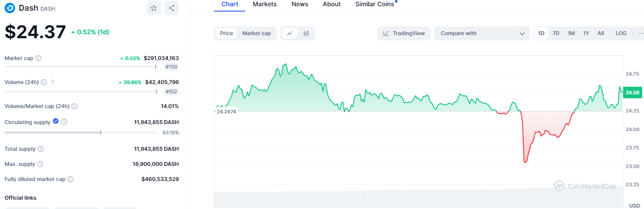The image size is (644, 209).
Task: Select All time range
Action: pos(601,33)
